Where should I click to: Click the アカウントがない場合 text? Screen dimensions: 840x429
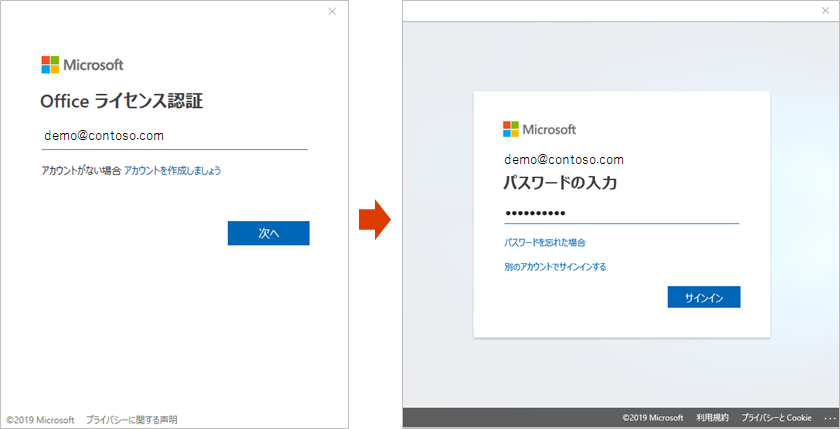[81, 171]
